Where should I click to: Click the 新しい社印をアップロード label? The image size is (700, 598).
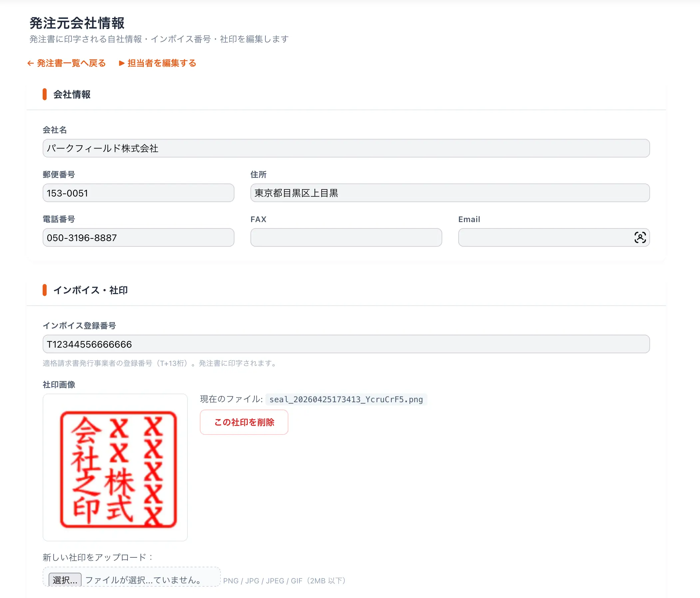tap(98, 557)
